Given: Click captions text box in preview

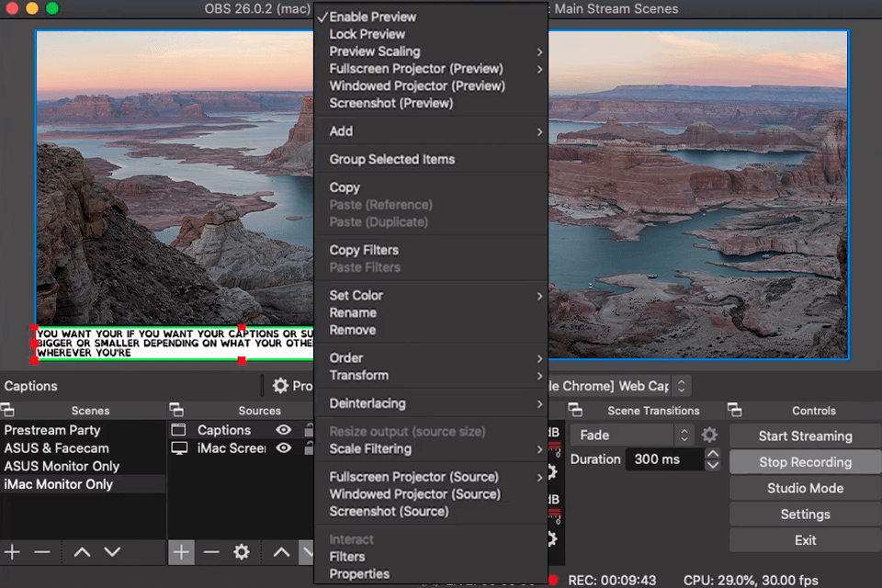Looking at the screenshot, I should pyautogui.click(x=175, y=344).
